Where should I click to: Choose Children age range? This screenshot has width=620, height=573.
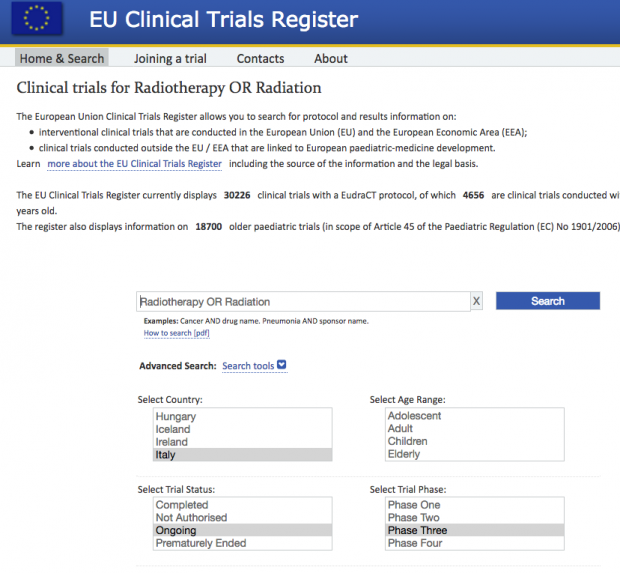pos(474,441)
